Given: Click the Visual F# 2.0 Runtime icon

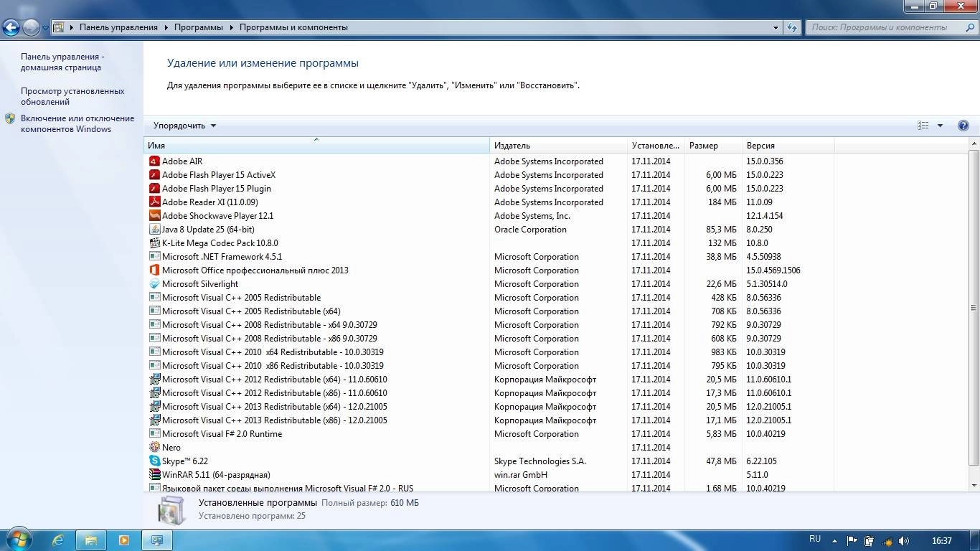Looking at the screenshot, I should point(154,434).
